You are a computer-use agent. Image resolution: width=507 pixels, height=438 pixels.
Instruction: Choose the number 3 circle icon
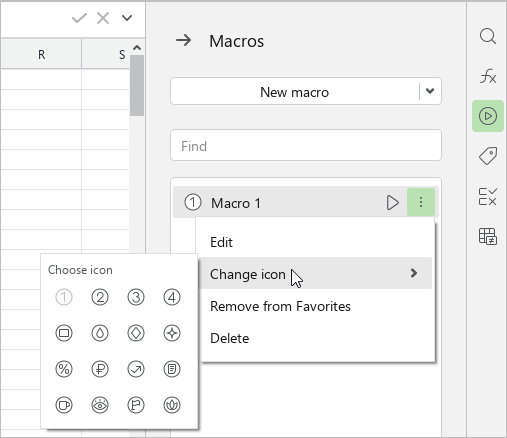click(x=136, y=297)
